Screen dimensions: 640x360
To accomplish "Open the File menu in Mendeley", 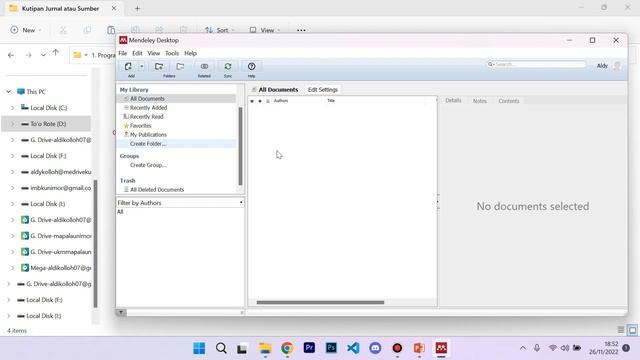I will [x=122, y=53].
